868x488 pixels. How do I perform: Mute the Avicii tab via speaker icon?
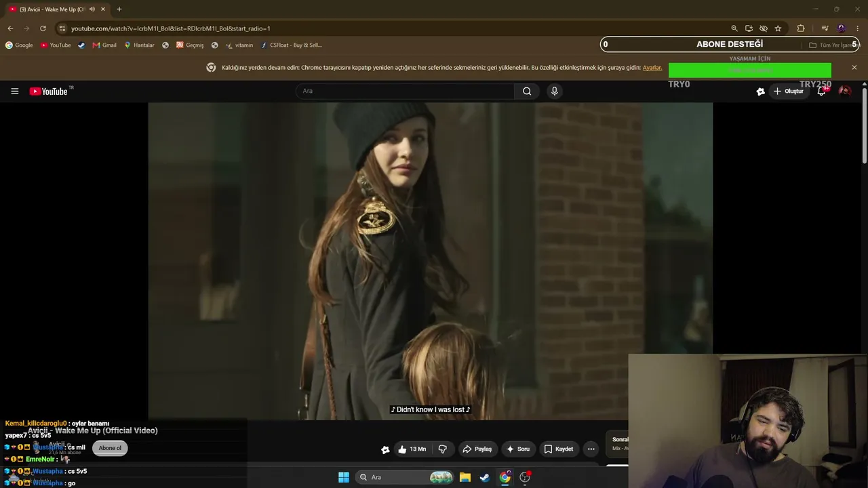click(92, 9)
